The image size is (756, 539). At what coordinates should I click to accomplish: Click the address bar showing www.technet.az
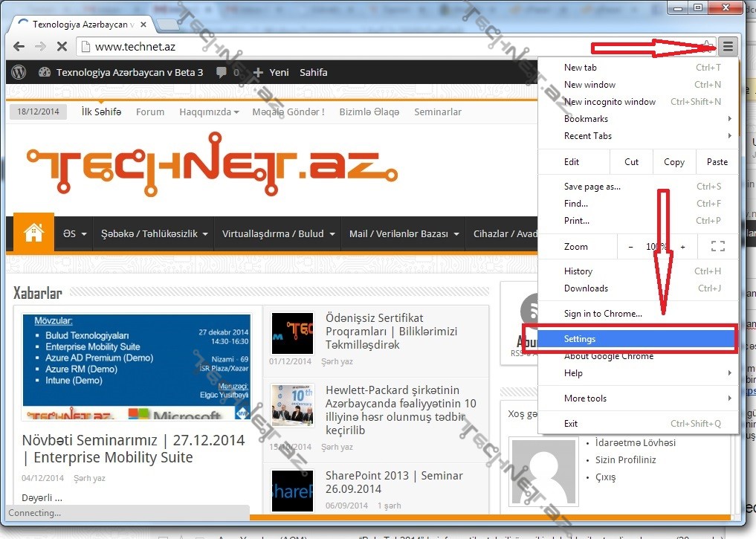394,47
